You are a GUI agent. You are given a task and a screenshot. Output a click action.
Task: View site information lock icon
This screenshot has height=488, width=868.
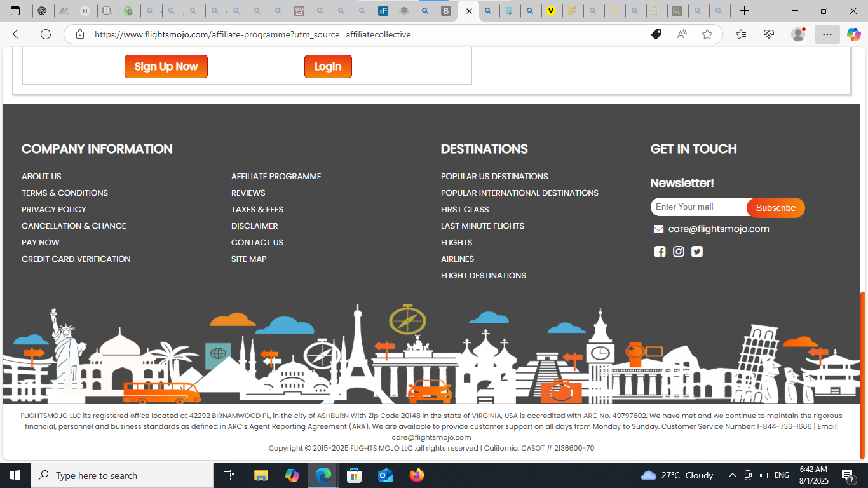[x=80, y=34]
